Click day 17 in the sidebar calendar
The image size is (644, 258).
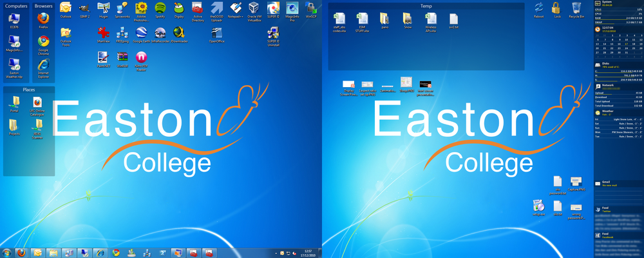click(627, 44)
